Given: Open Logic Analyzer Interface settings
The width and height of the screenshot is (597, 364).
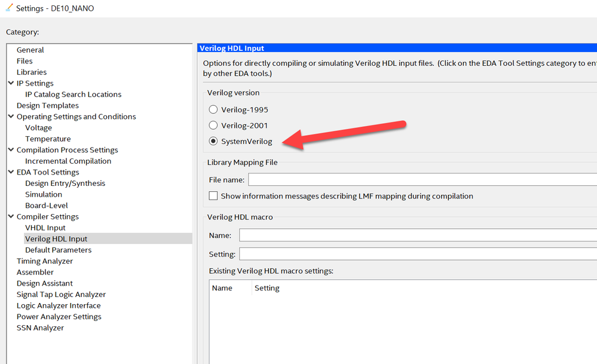Looking at the screenshot, I should coord(59,305).
